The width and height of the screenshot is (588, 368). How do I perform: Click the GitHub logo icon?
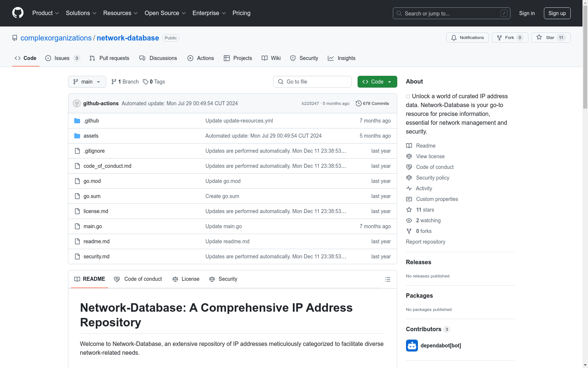point(18,13)
